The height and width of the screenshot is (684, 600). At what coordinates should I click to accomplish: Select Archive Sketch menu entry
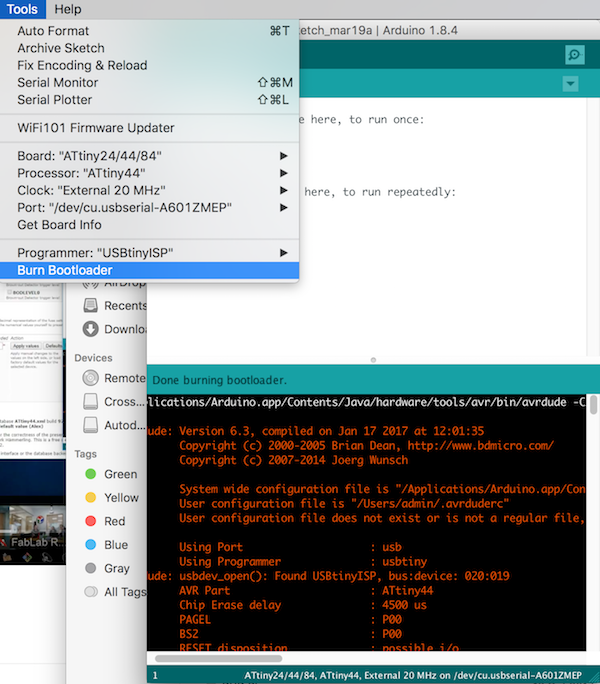pyautogui.click(x=149, y=48)
